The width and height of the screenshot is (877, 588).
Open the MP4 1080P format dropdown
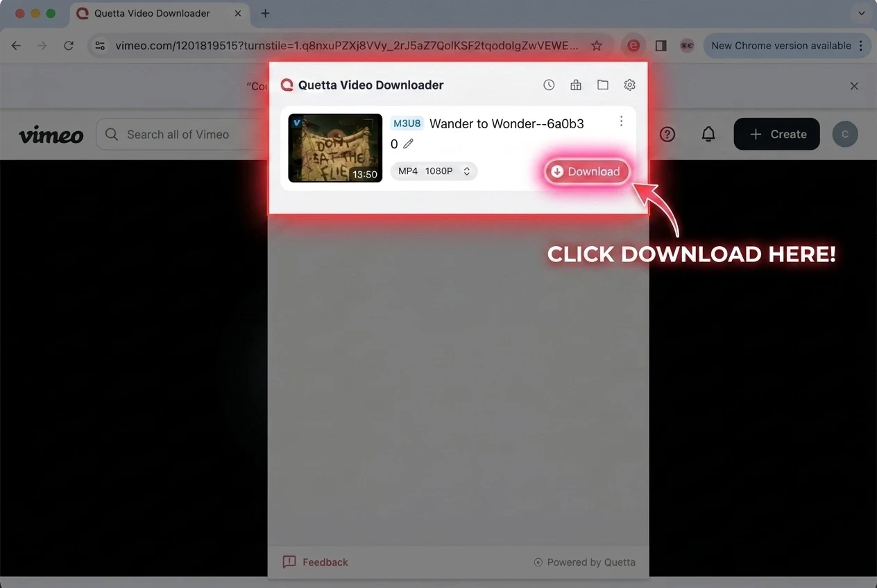pos(434,171)
